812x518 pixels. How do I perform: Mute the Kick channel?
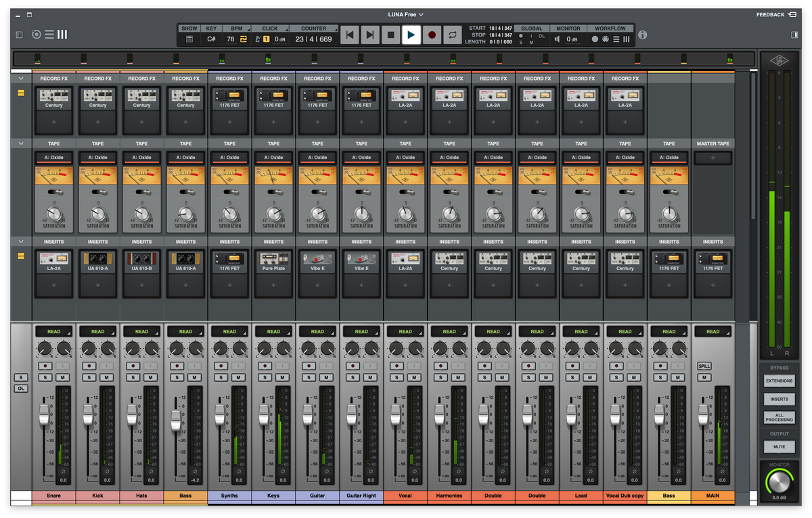[x=106, y=377]
